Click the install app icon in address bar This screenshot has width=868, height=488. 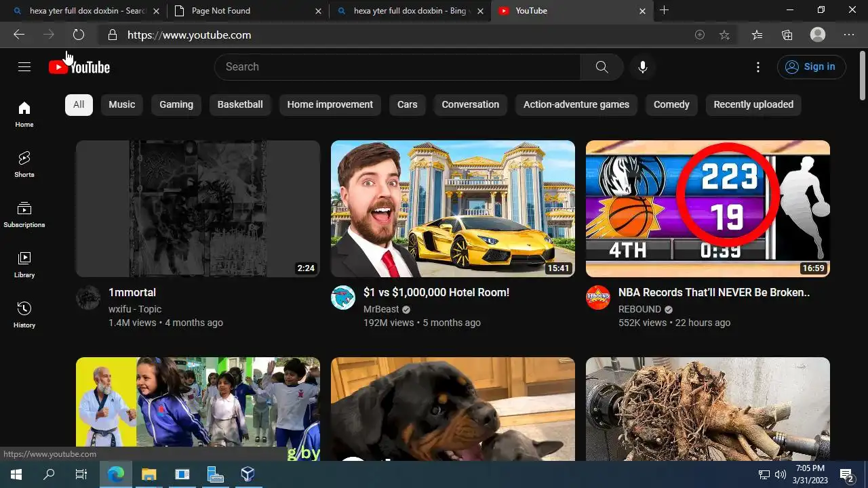(700, 35)
